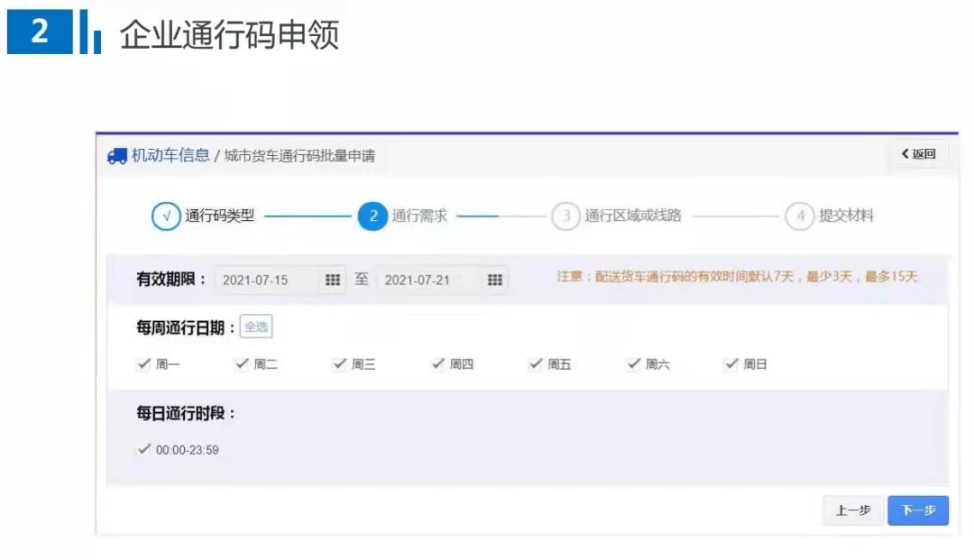The width and height of the screenshot is (974, 560).
Task: Toggle the 周日 checkbox
Action: [731, 364]
